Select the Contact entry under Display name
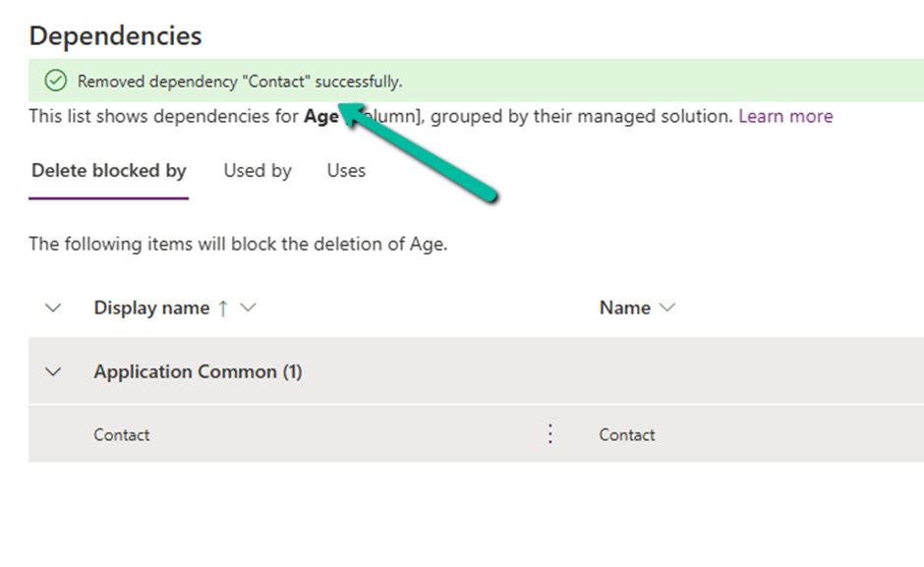Image resolution: width=924 pixels, height=567 pixels. point(122,434)
